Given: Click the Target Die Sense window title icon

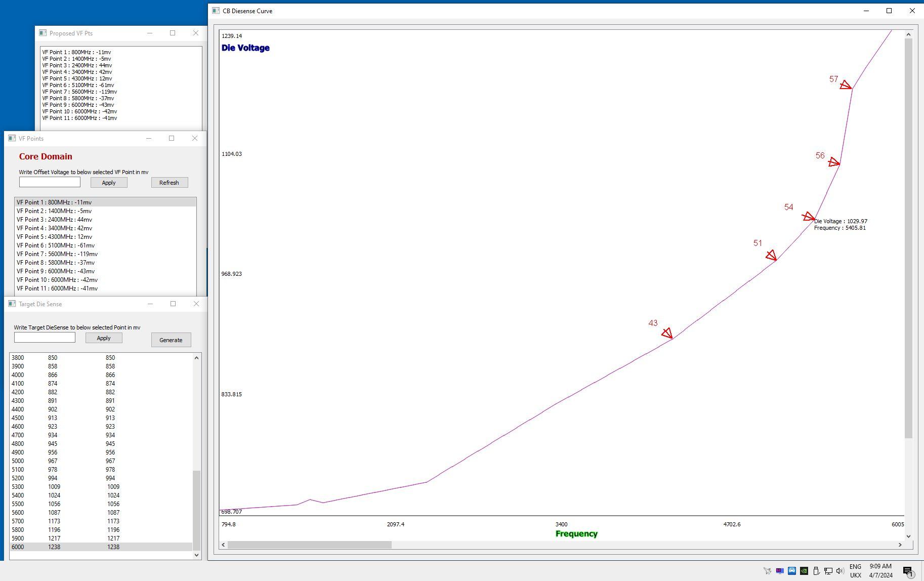Looking at the screenshot, I should click(x=12, y=304).
